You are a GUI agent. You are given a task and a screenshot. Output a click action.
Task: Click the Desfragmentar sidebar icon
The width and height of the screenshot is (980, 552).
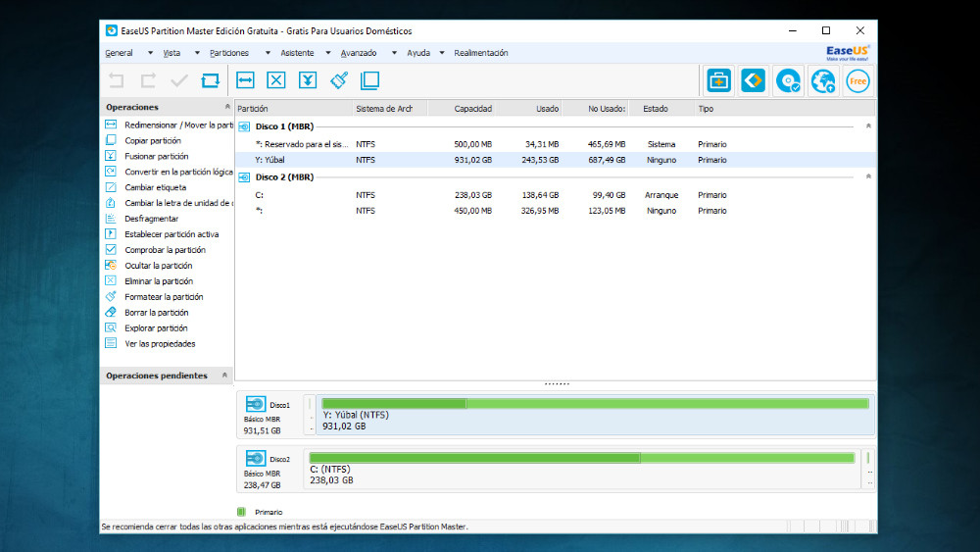pyautogui.click(x=111, y=219)
